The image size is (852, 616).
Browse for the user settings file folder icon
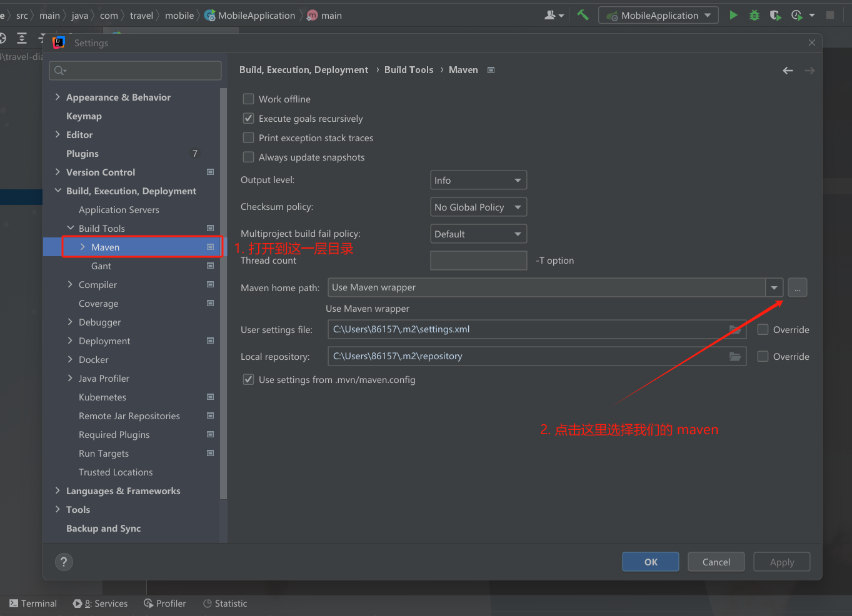click(735, 329)
